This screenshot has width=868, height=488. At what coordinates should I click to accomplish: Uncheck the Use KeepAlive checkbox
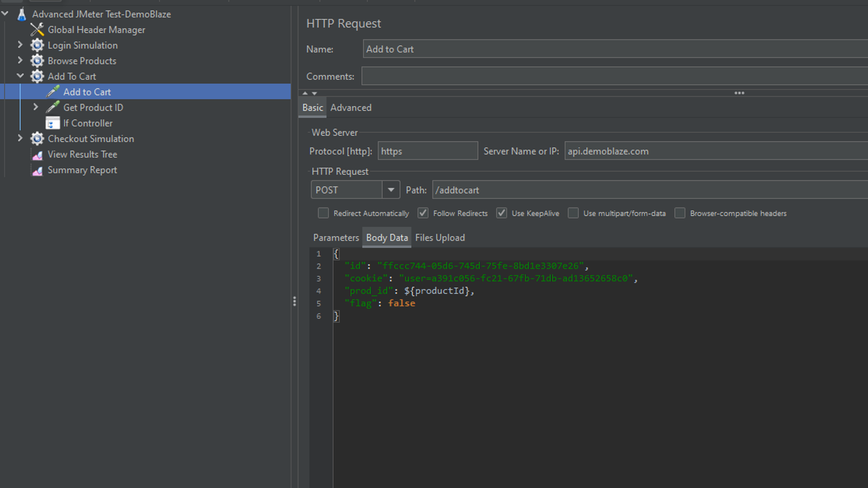click(502, 213)
